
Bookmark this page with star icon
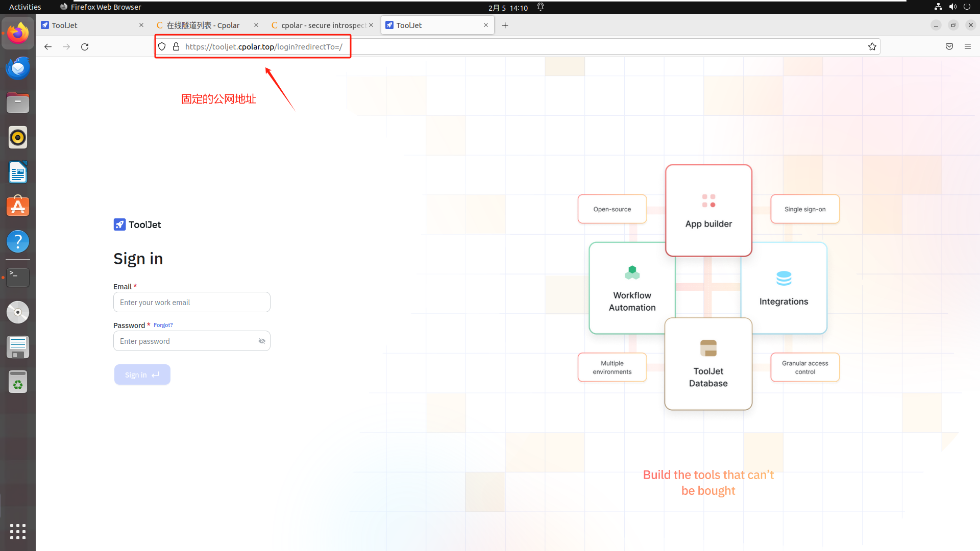point(872,46)
